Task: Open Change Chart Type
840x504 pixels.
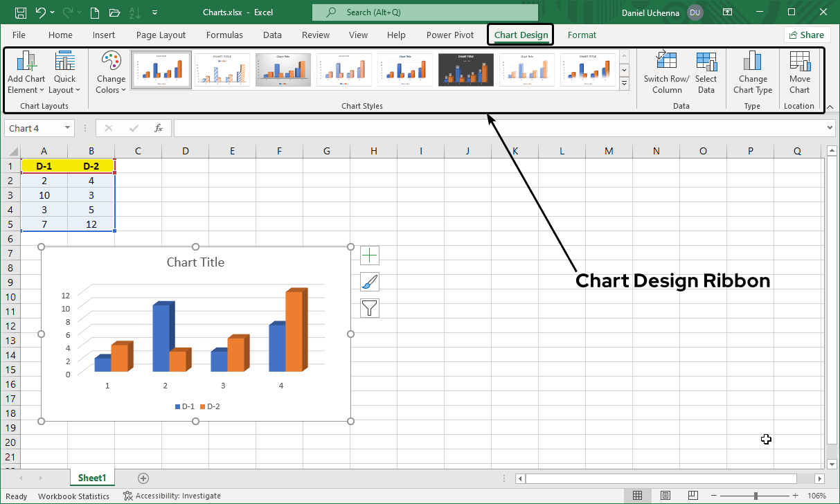Action: 752,73
